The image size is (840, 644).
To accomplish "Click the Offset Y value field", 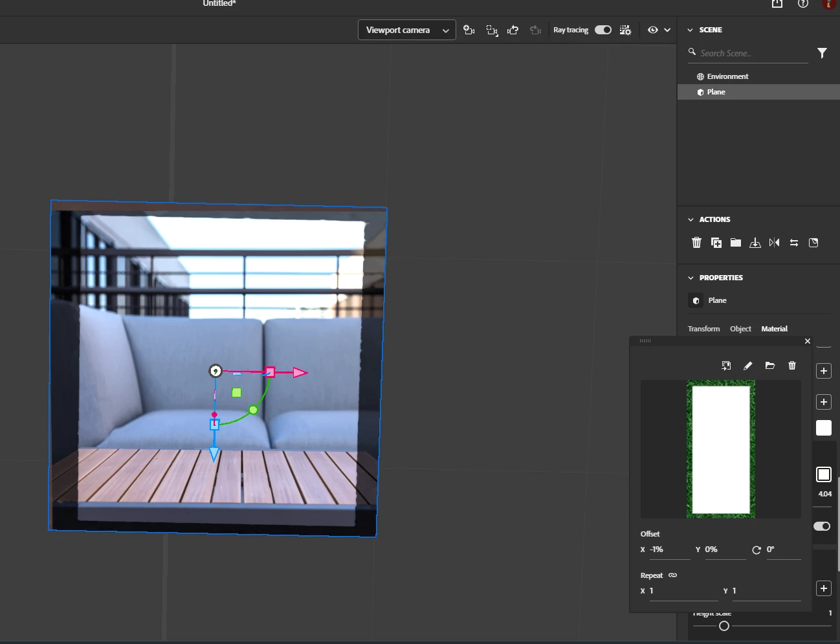I will click(725, 550).
